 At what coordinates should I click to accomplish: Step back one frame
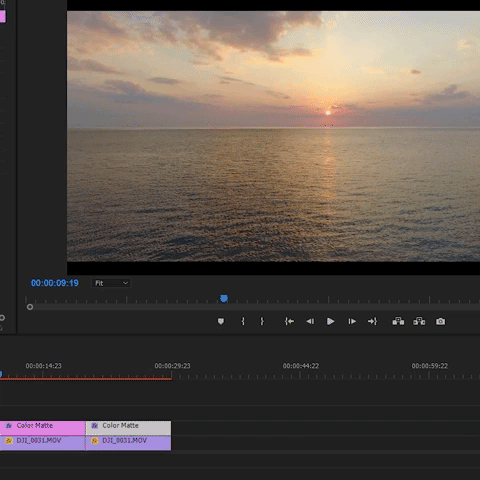tap(310, 321)
